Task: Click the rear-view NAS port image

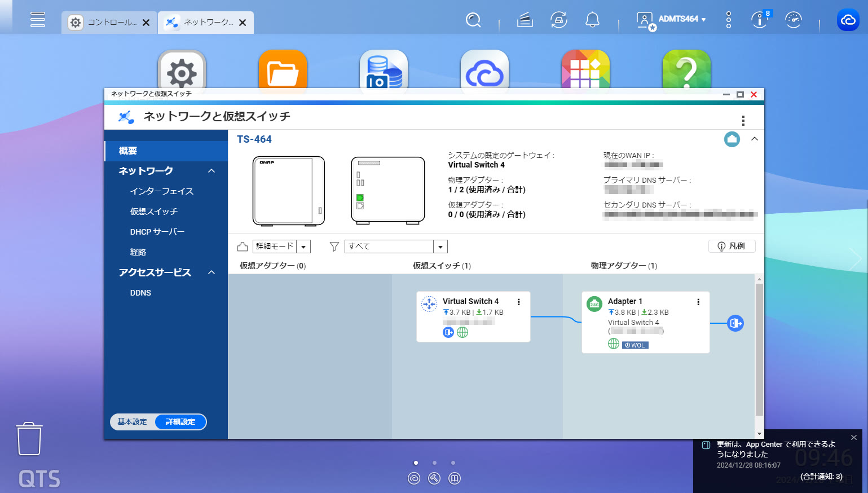Action: click(x=388, y=191)
